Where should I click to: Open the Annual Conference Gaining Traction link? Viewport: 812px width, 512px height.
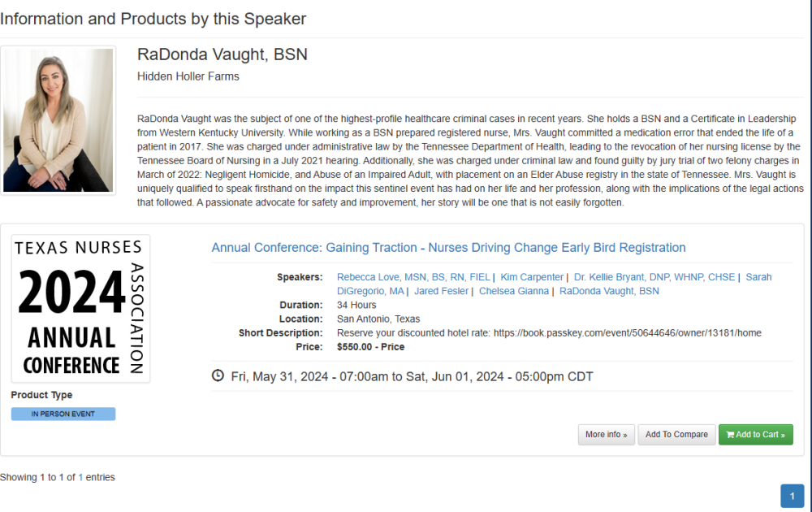click(448, 248)
